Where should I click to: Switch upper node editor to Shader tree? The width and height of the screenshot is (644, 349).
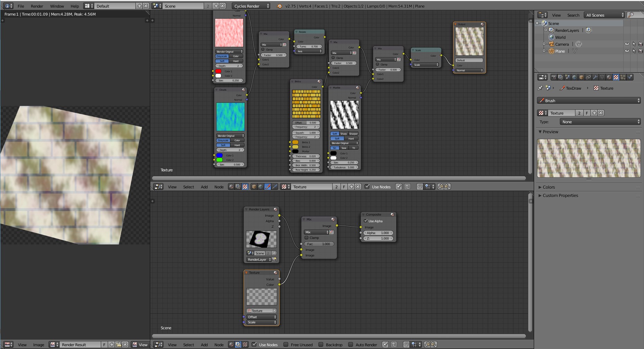tap(231, 187)
